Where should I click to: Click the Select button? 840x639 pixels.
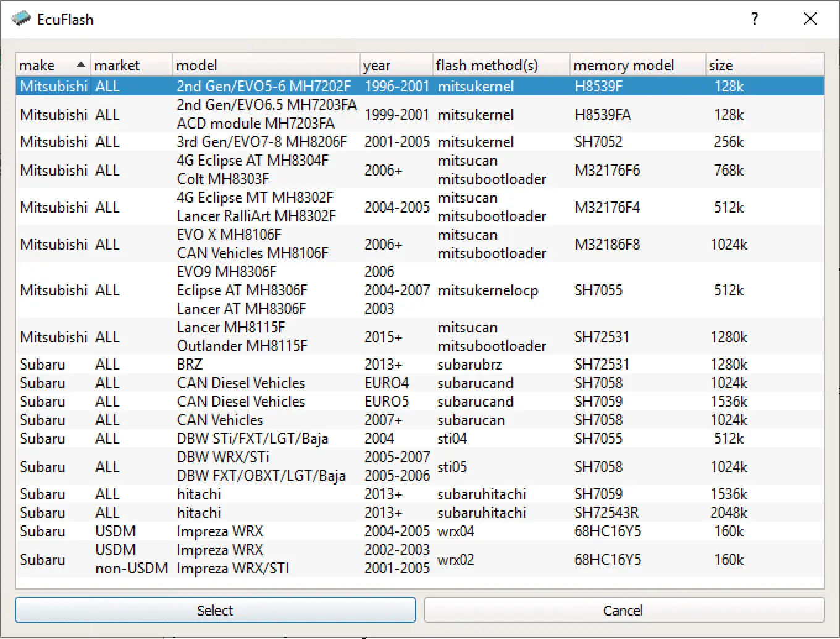tap(215, 610)
